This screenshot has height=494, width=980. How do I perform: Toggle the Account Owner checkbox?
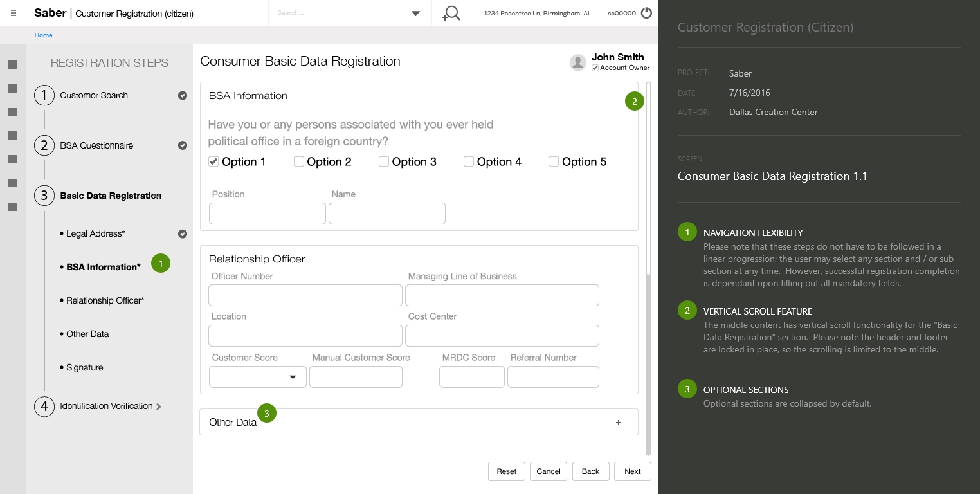point(595,68)
